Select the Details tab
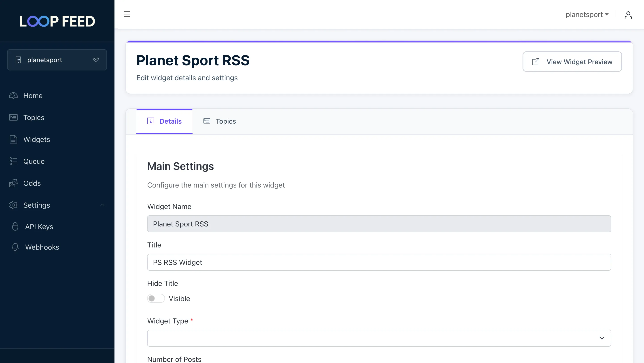Viewport: 644px width, 363px height. [165, 121]
